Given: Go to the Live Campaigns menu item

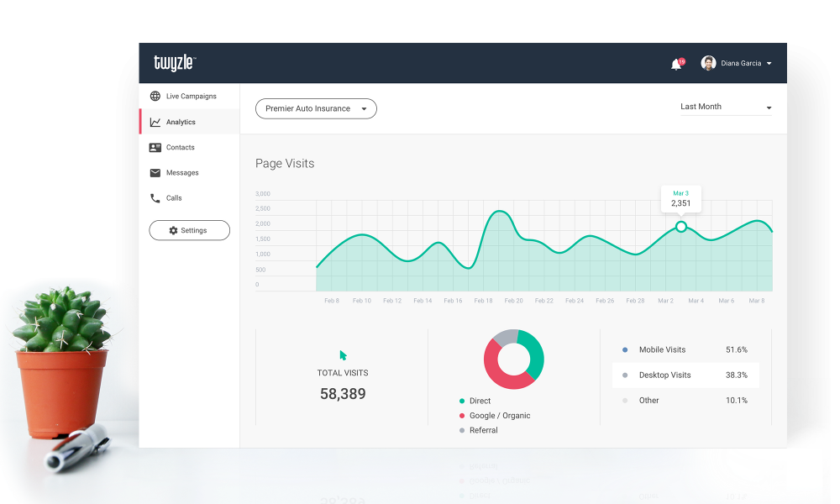Looking at the screenshot, I should click(191, 97).
